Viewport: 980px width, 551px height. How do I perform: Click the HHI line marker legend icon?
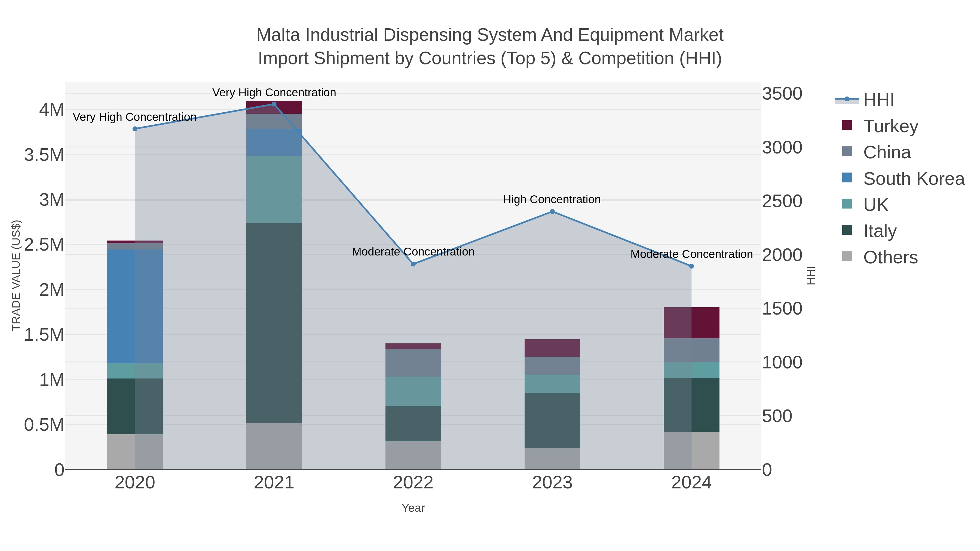(847, 99)
